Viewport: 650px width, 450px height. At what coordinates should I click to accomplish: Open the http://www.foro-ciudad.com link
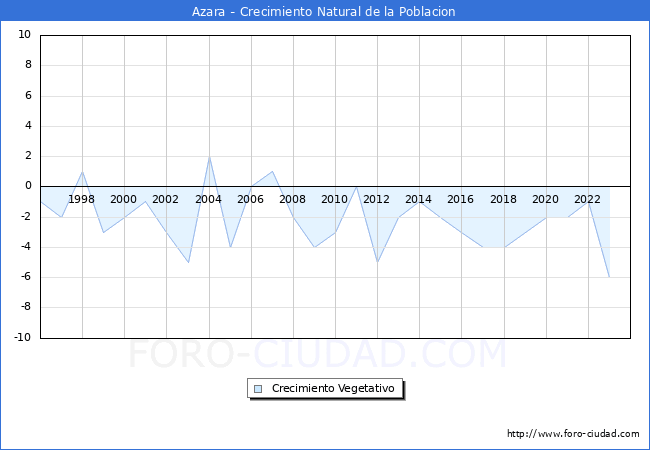coord(573,433)
